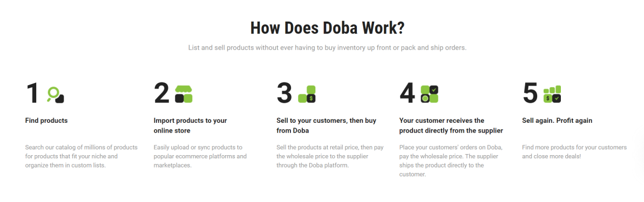Click the bar chart icon beside step 5
This screenshot has height=202, width=644.
tap(552, 94)
